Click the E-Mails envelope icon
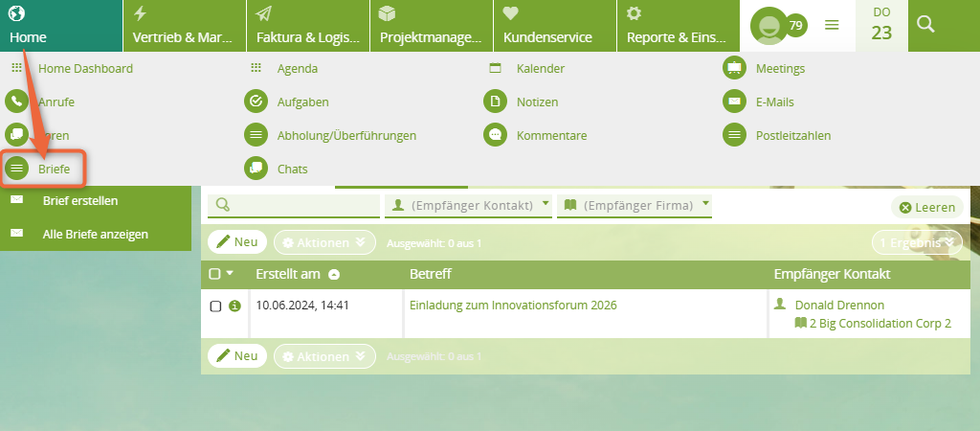This screenshot has height=431, width=980. point(734,102)
